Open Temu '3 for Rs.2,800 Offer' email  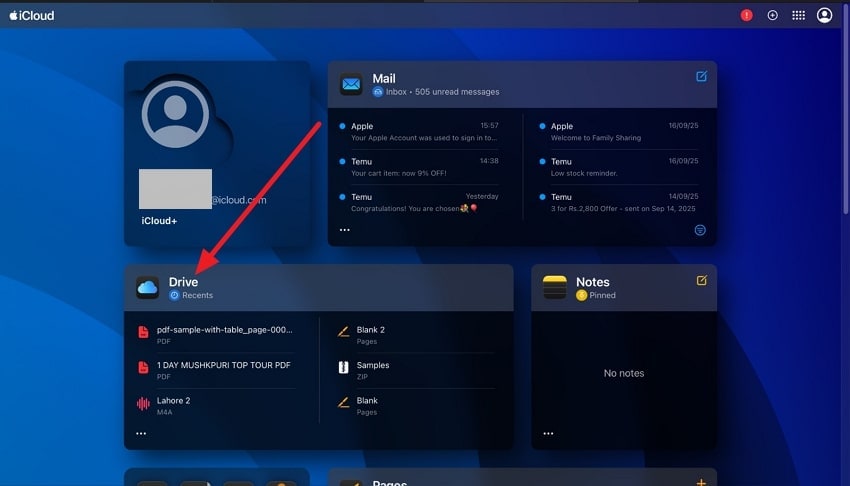619,203
